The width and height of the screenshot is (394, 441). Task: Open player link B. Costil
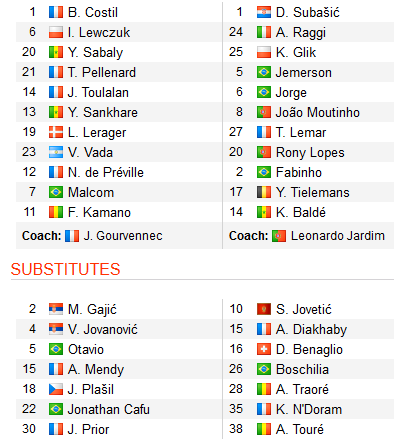(93, 13)
